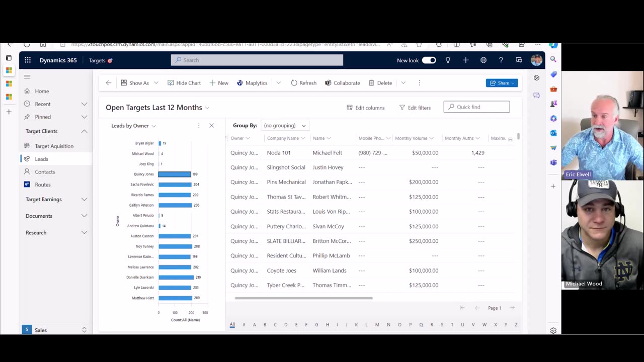Image resolution: width=644 pixels, height=362 pixels.
Task: Open Target Aquisition in the sidebar
Action: [55, 146]
